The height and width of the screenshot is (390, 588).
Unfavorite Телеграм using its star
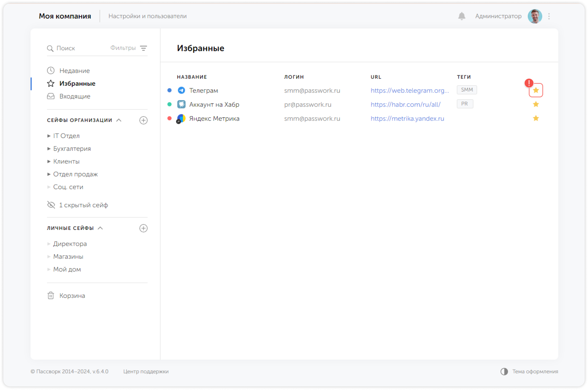point(536,90)
